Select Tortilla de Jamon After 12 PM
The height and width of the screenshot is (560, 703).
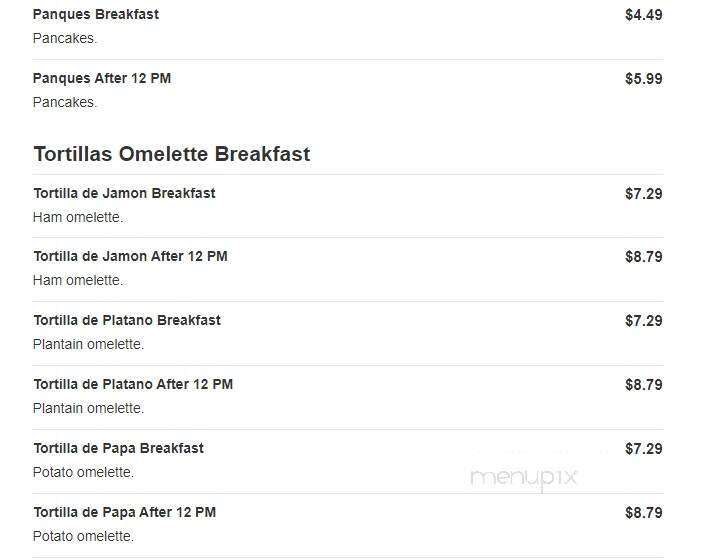point(130,257)
